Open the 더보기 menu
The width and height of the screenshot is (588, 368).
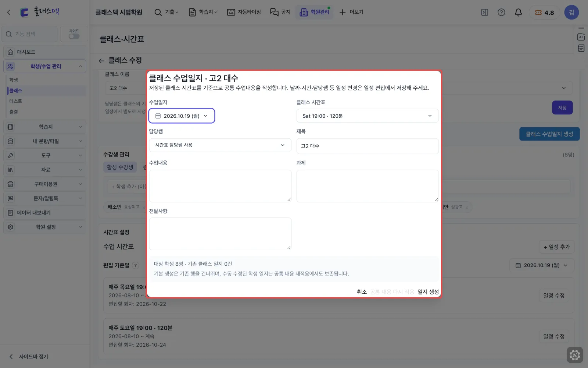[x=351, y=12]
